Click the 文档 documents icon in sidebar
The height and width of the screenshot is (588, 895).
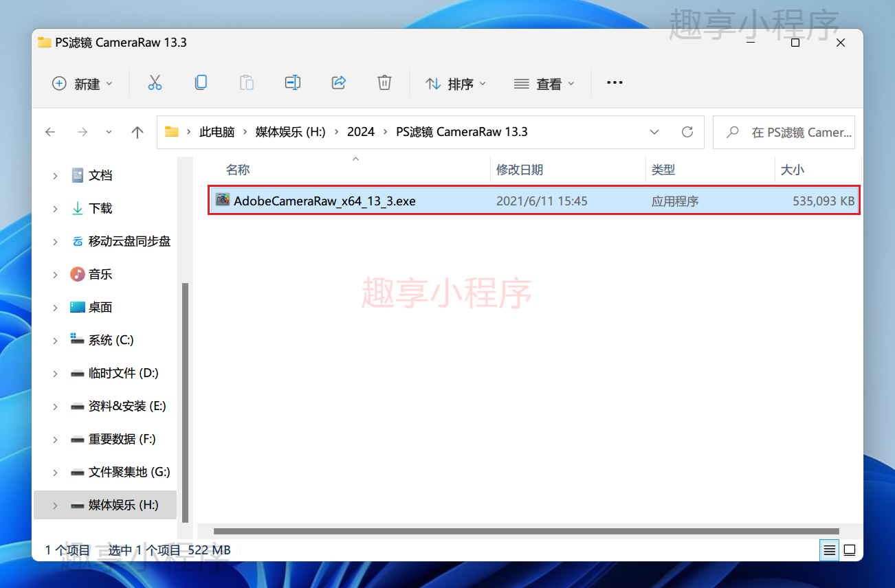point(78,175)
